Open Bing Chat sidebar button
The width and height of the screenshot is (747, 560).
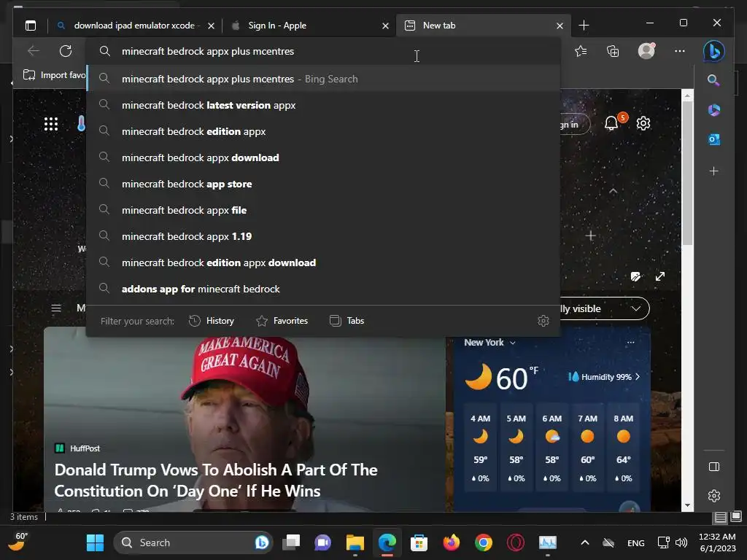click(x=713, y=51)
